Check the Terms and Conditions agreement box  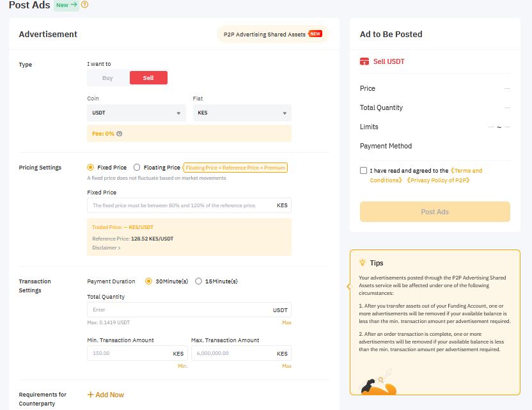363,170
